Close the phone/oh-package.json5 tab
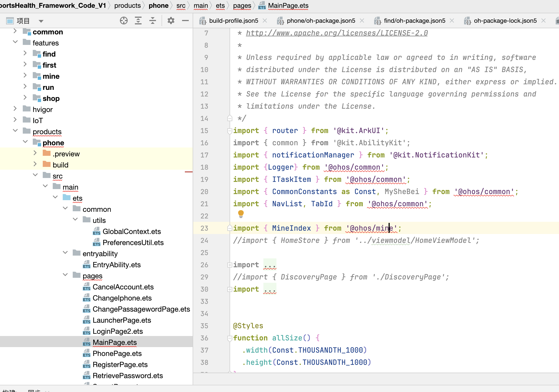The height and width of the screenshot is (392, 559). click(362, 21)
